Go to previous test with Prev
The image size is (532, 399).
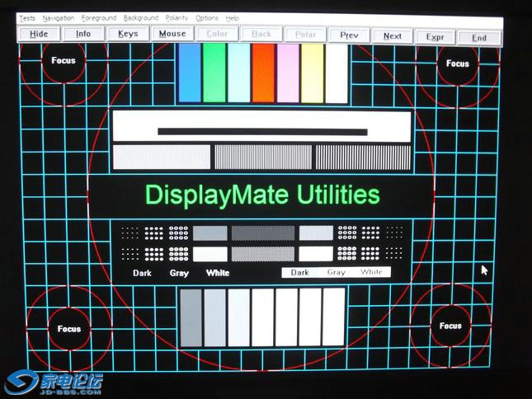tap(349, 35)
